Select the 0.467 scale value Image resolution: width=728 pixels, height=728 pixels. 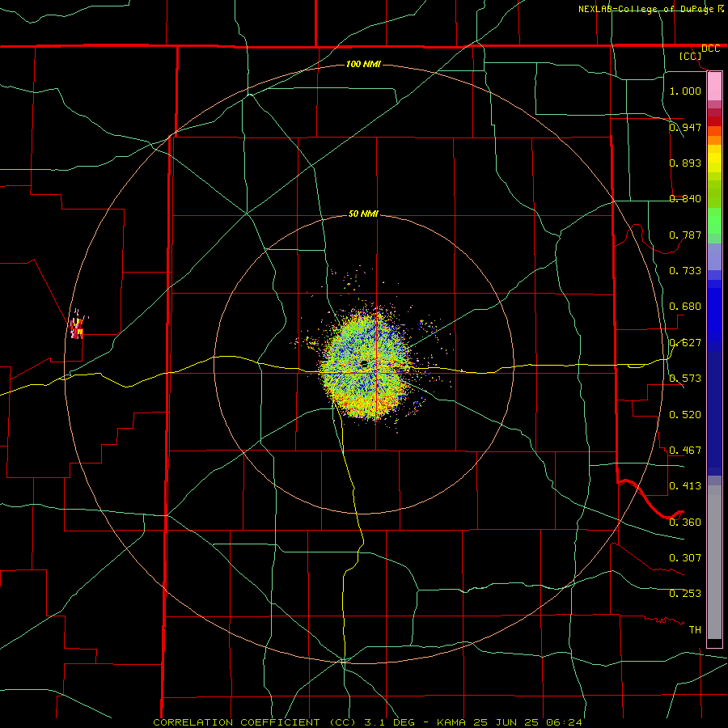[685, 450]
